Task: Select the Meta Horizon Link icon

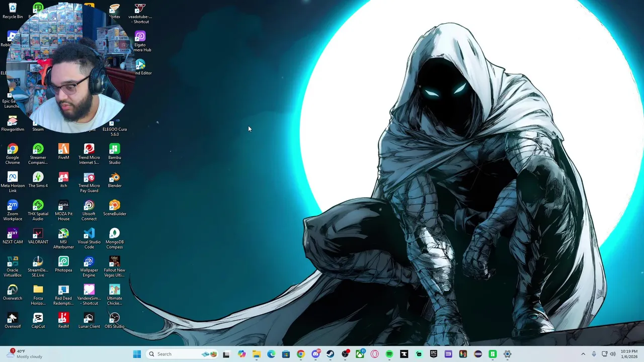Action: tap(13, 182)
